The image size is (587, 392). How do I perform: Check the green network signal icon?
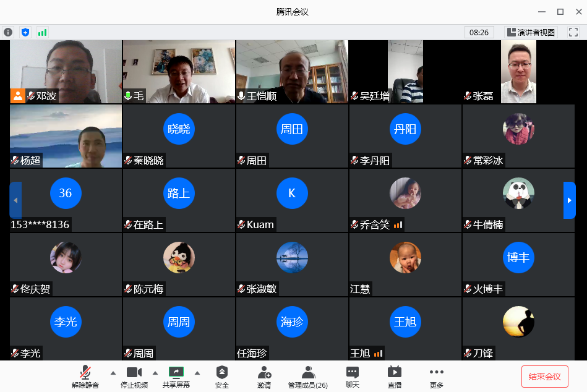[42, 32]
